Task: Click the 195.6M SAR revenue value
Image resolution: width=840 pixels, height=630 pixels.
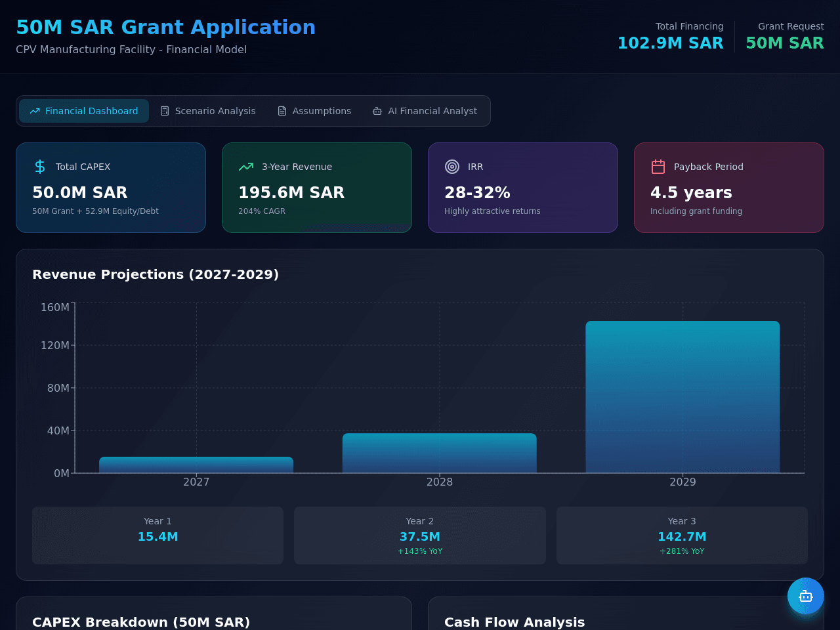Action: [291, 193]
